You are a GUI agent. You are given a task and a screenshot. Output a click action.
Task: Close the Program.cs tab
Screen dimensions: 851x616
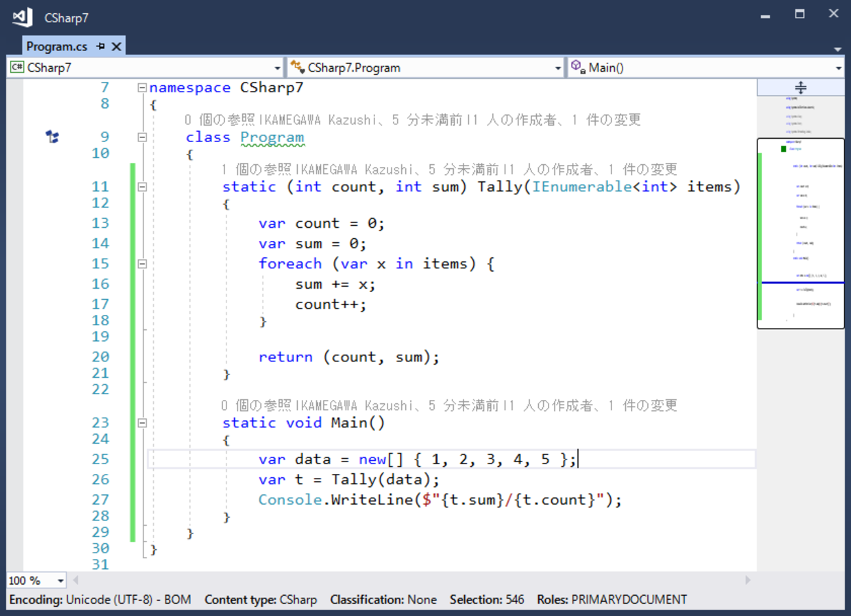tap(117, 46)
